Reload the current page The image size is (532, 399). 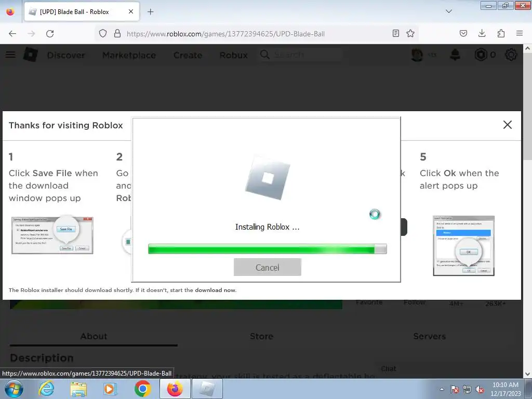click(50, 34)
